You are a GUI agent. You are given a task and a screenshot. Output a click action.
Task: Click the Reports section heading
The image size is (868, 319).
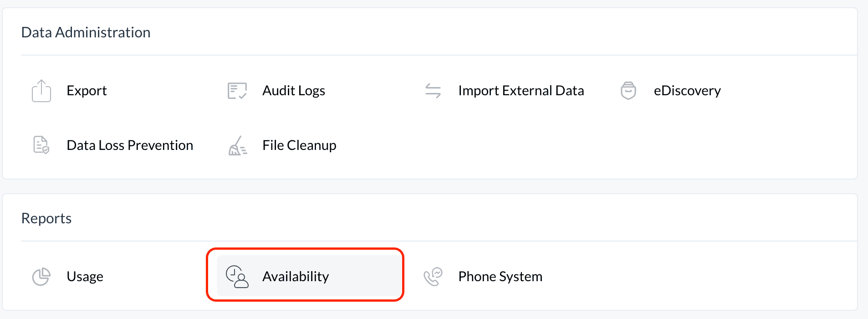click(46, 218)
